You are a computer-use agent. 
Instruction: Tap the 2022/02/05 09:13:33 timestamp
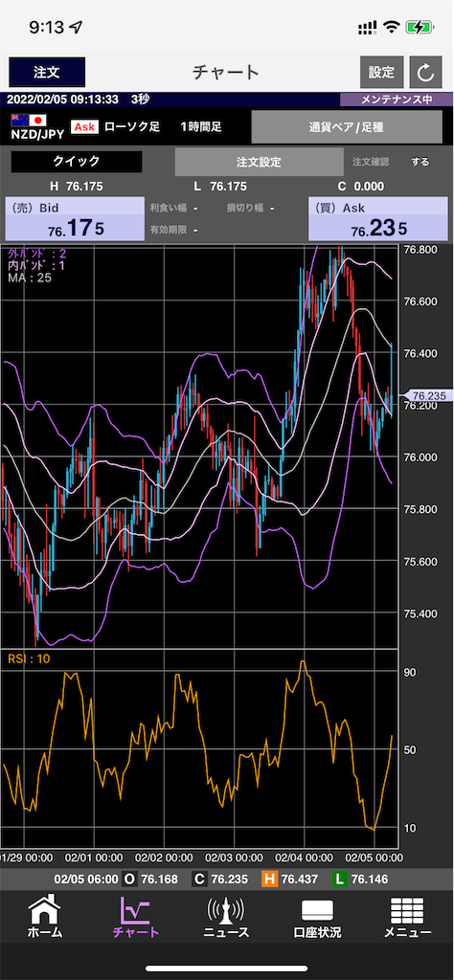pos(63,100)
